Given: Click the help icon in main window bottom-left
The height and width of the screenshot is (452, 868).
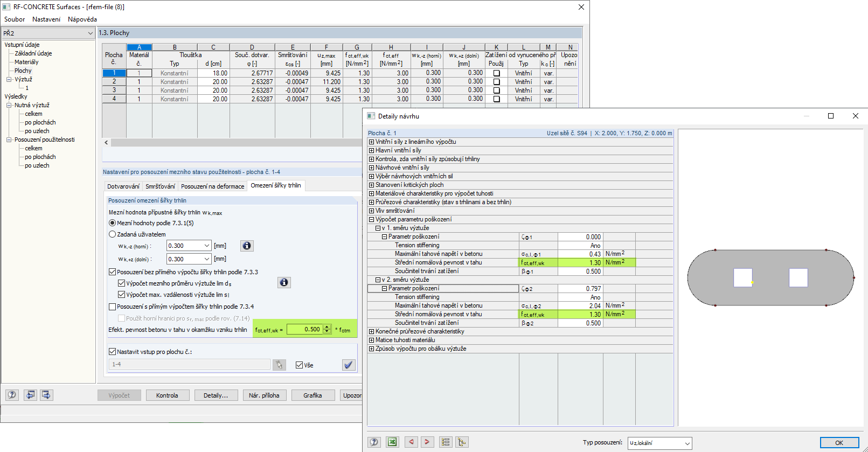Looking at the screenshot, I should pos(12,395).
